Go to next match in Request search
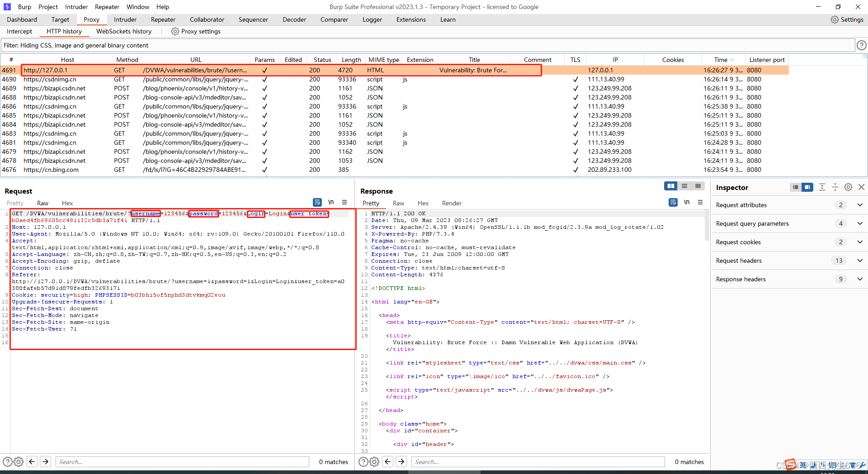868x474 pixels. (45, 462)
